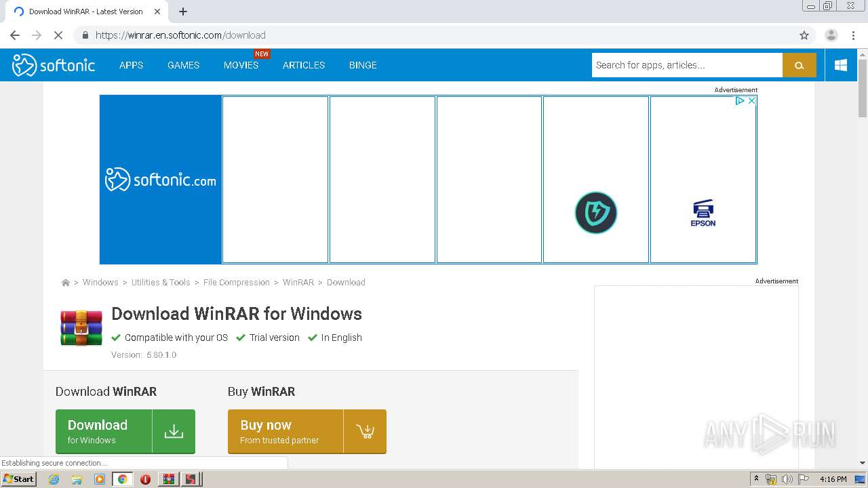This screenshot has width=868, height=488.
Task: Click the Action Center flag icon
Action: click(804, 479)
